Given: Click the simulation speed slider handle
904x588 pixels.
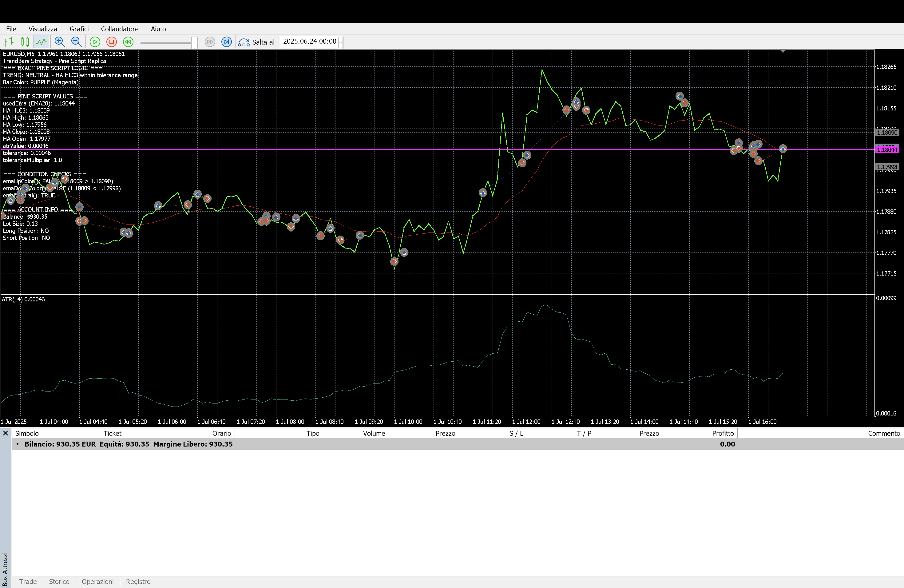Looking at the screenshot, I should [194, 42].
